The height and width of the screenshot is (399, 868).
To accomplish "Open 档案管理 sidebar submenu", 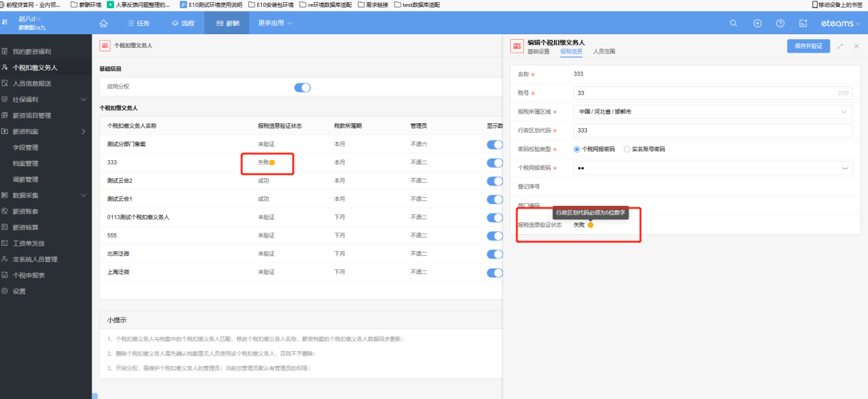I will pos(26,164).
